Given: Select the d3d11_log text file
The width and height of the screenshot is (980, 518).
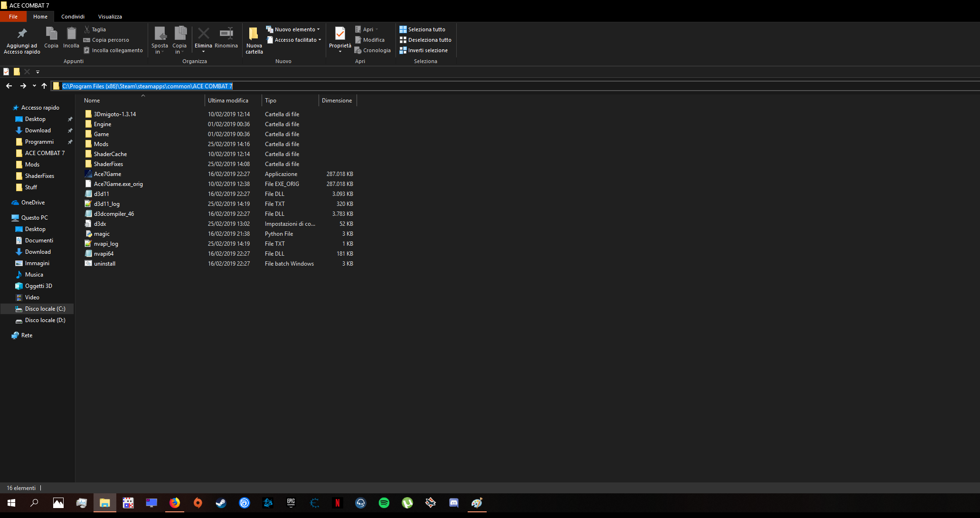Looking at the screenshot, I should (106, 204).
